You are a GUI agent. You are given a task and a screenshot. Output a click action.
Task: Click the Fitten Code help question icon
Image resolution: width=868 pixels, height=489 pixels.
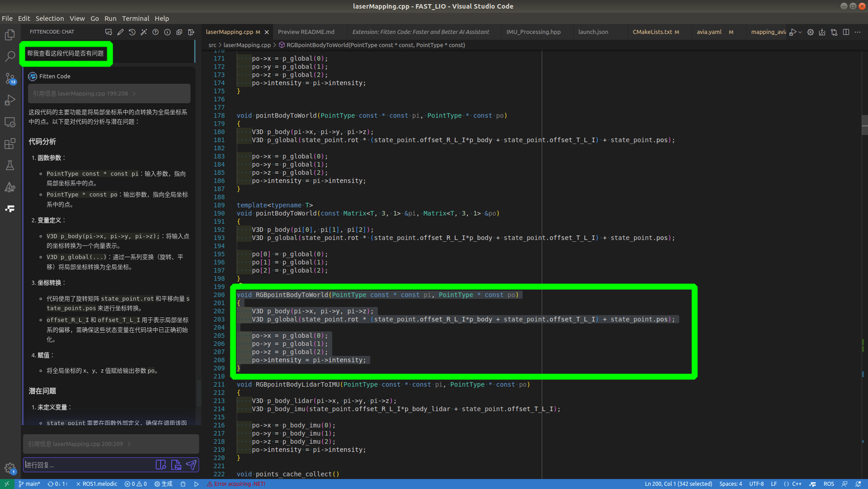(156, 32)
